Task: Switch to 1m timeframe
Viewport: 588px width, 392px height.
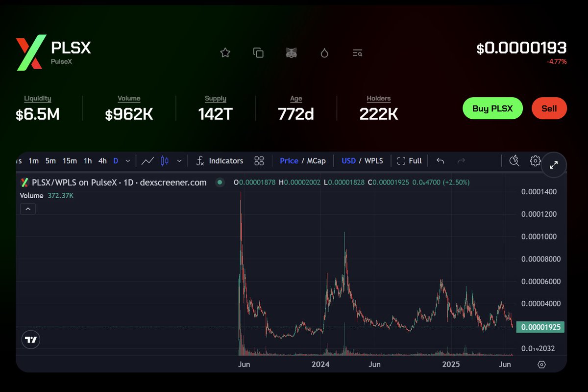Action: click(x=33, y=160)
